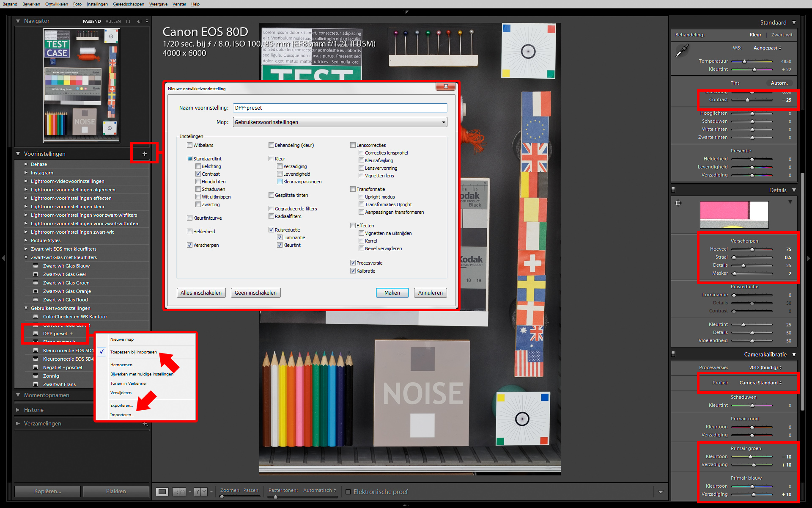812x508 pixels.
Task: Uncheck the Verscherpen checkbox
Action: click(189, 245)
